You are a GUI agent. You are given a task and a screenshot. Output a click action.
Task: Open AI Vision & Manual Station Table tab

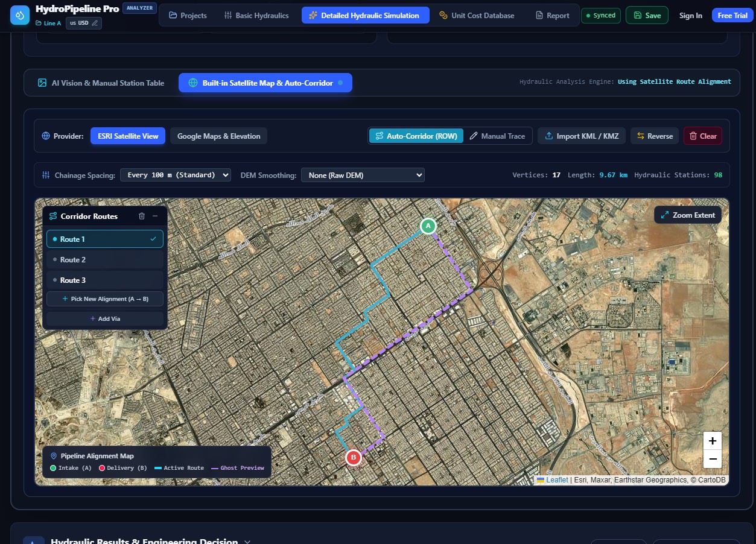(x=101, y=83)
